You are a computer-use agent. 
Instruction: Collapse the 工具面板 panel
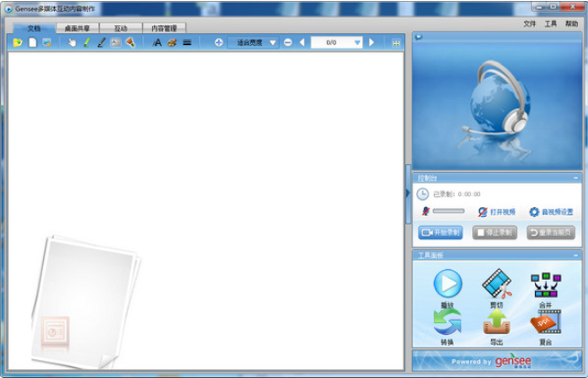[575, 256]
